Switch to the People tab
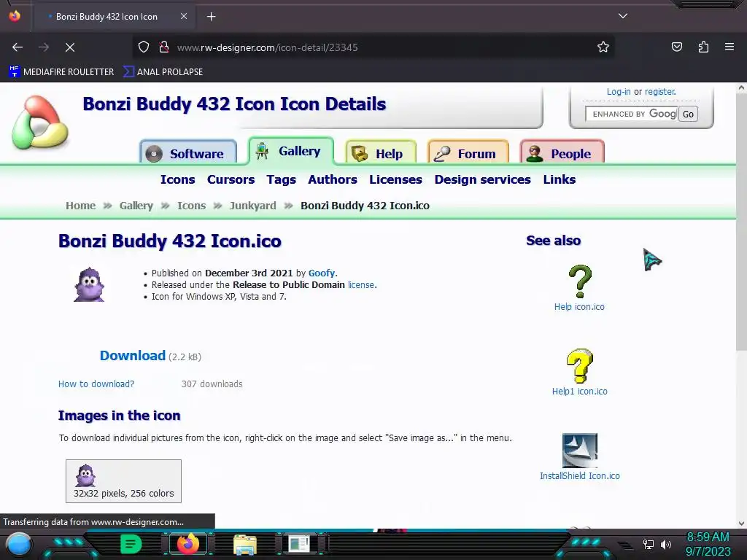 [562, 153]
